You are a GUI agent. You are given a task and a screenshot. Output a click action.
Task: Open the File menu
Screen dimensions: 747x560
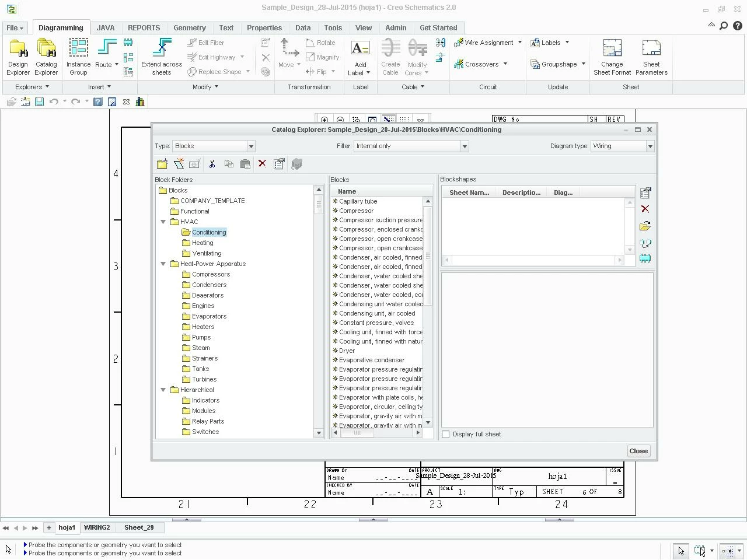[x=15, y=27]
